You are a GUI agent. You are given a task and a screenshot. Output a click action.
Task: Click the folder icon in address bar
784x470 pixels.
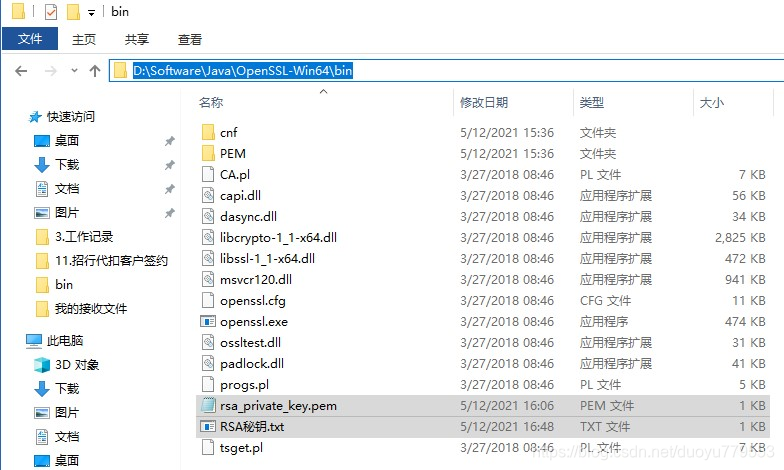tap(120, 70)
